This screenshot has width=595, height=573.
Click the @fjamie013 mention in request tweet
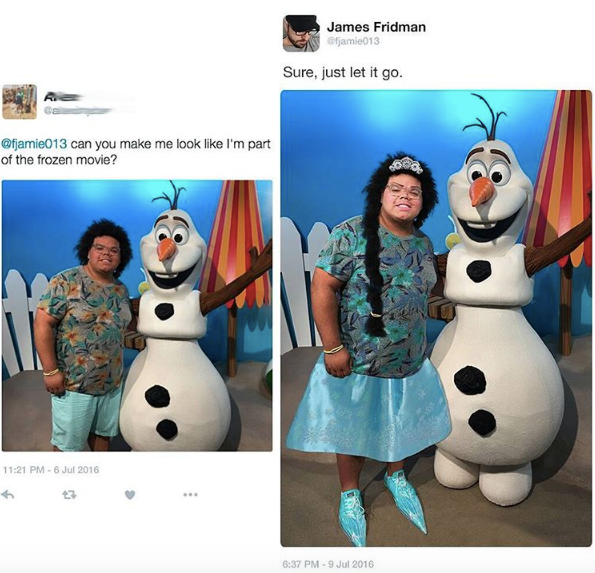35,144
